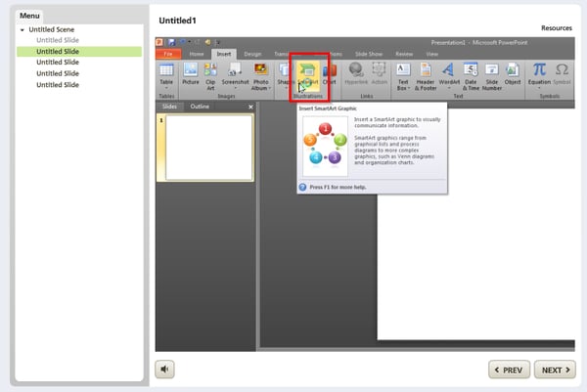Mute audio with the speaker button

pyautogui.click(x=164, y=370)
